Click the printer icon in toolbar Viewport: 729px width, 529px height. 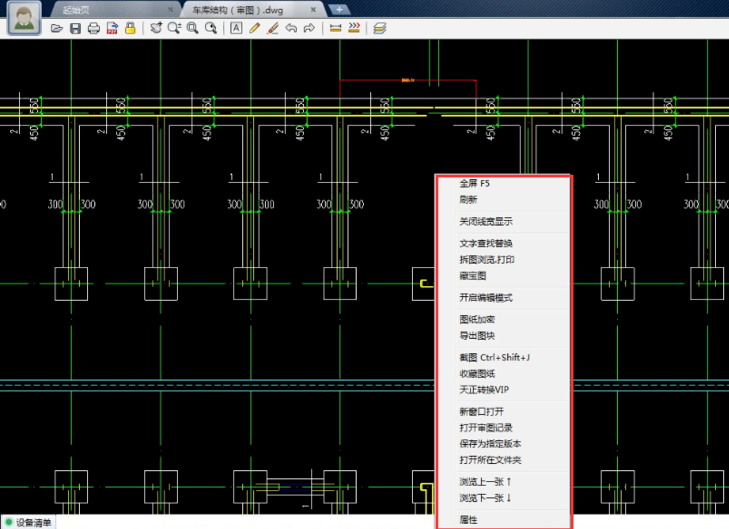[94, 28]
